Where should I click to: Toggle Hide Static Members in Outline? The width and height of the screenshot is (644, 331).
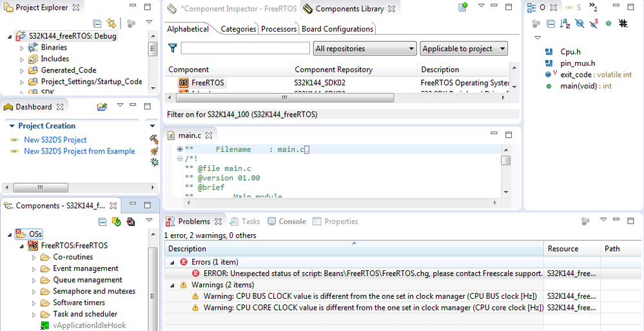594,23
